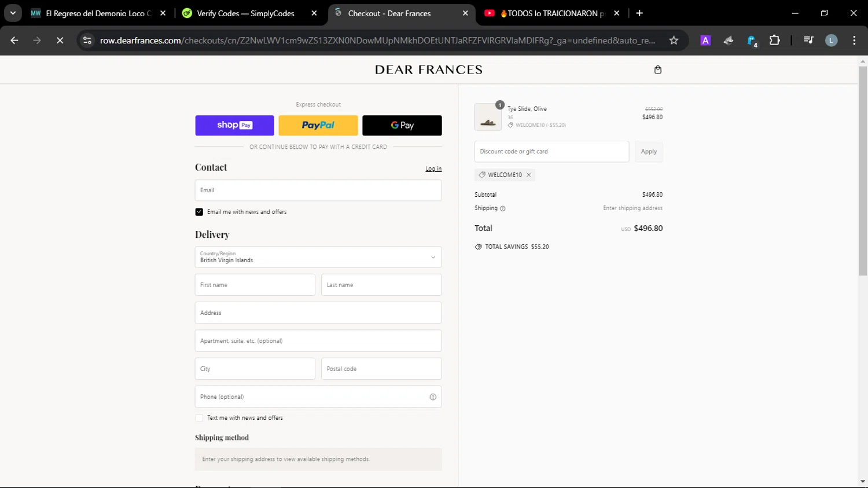Image resolution: width=868 pixels, height=488 pixels.
Task: Click the City input field
Action: click(x=255, y=369)
